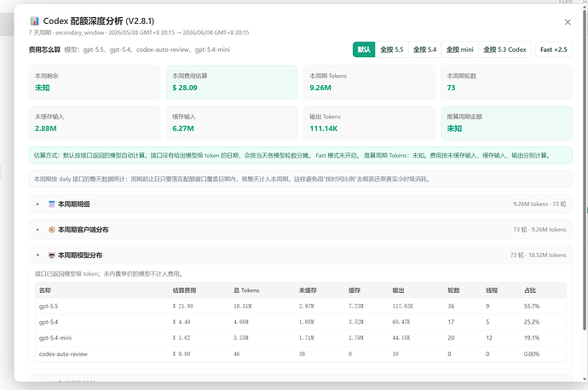Select the gpt-5.4-mini row name
Screen dimensions: 588x390
tap(55, 338)
